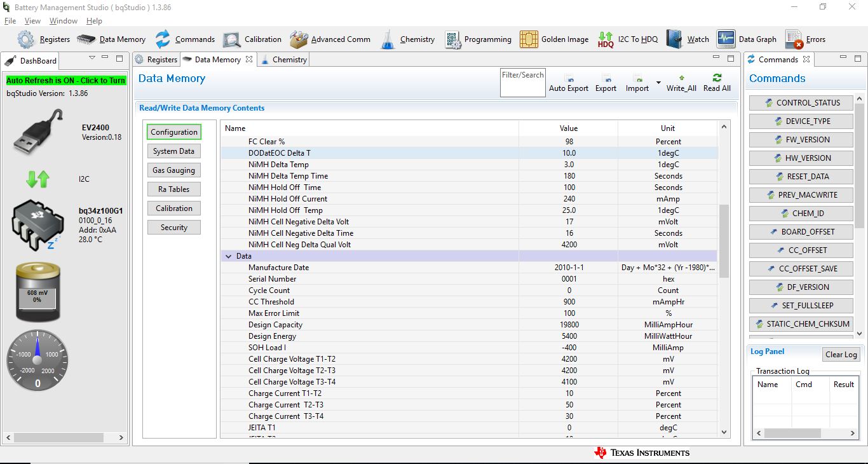The image size is (868, 464).
Task: Click battery gauge icon showing 608 mV
Action: point(37,293)
